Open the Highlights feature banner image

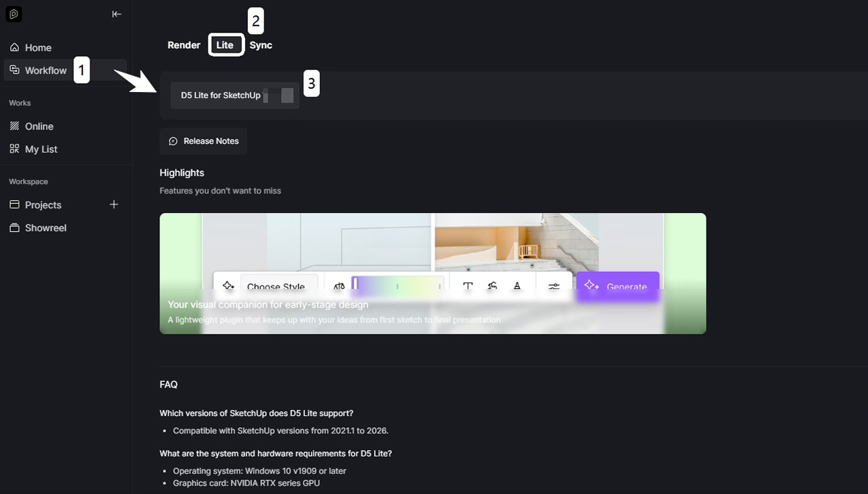[433, 274]
